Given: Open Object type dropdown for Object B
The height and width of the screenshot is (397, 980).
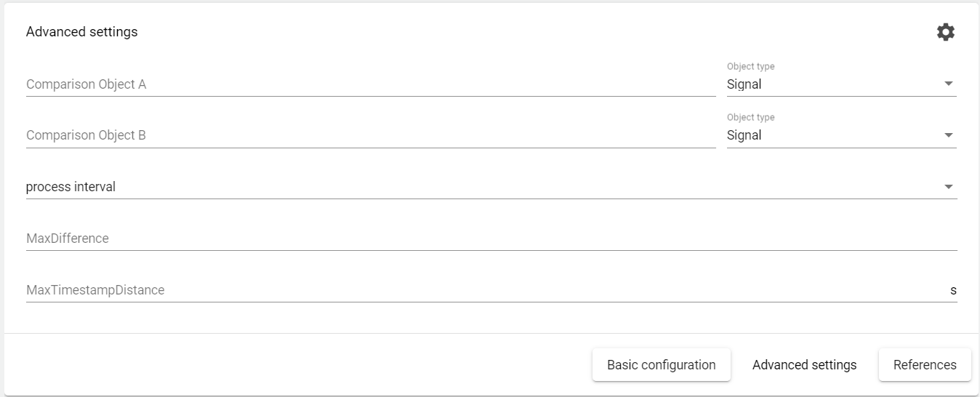Looking at the screenshot, I should [x=840, y=135].
